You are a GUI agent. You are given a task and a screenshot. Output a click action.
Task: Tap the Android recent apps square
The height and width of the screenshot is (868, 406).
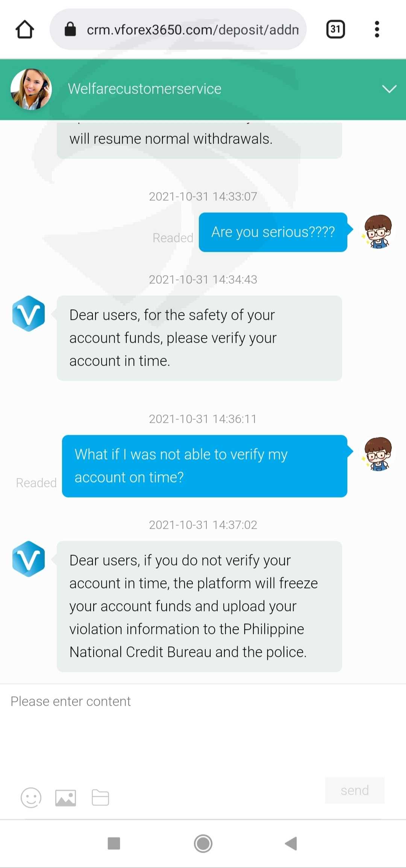tap(114, 843)
